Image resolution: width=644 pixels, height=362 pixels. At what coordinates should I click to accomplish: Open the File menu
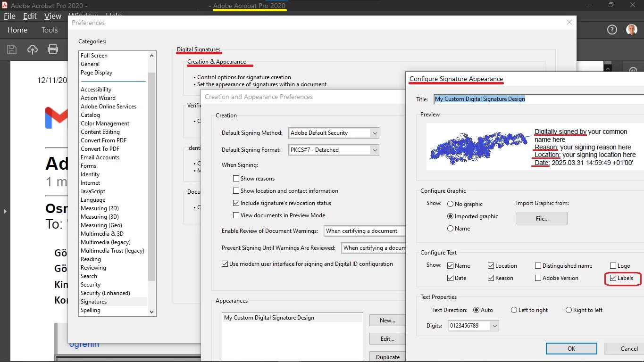click(x=9, y=16)
